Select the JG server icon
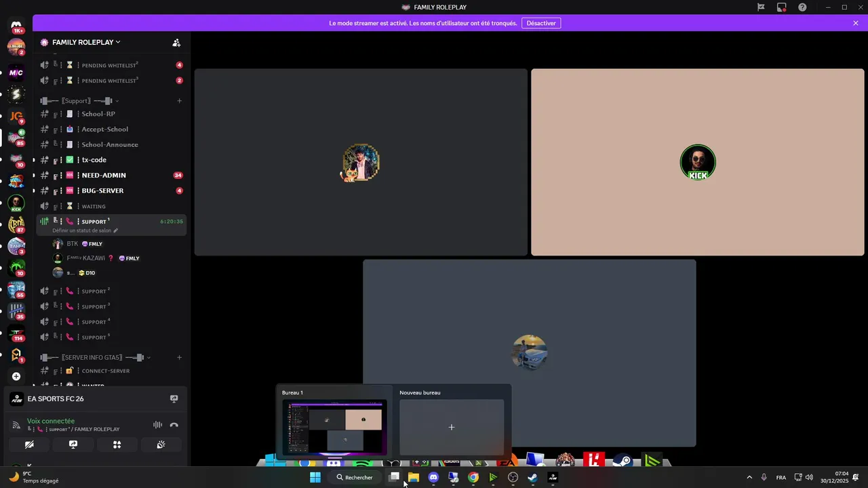 [x=16, y=116]
